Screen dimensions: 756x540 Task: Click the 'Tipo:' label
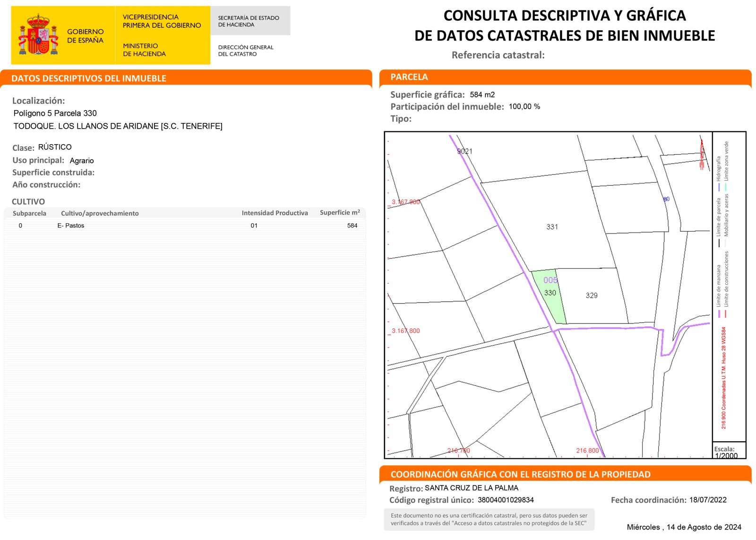coord(401,119)
